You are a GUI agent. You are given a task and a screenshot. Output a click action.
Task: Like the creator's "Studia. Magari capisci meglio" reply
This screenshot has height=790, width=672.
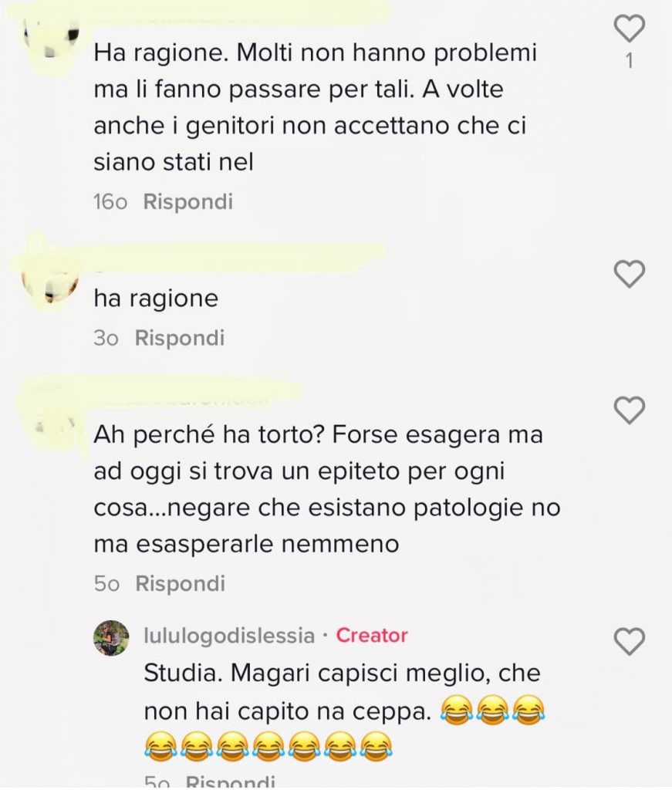[x=630, y=641]
